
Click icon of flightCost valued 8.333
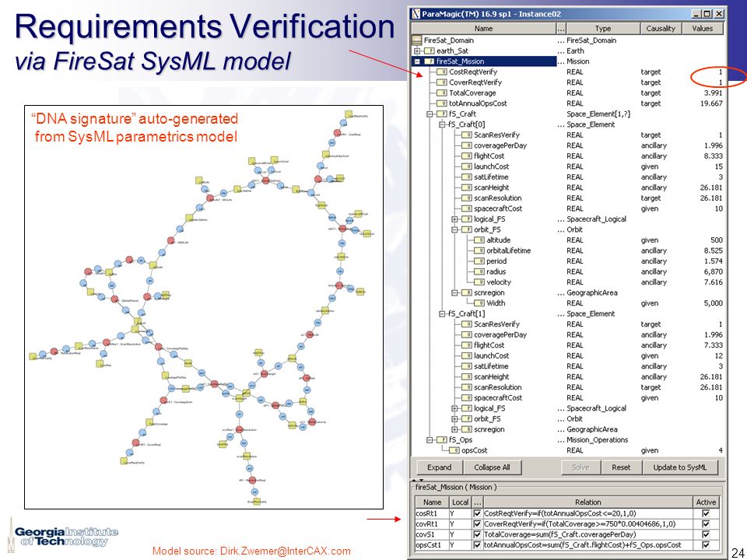tap(466, 156)
